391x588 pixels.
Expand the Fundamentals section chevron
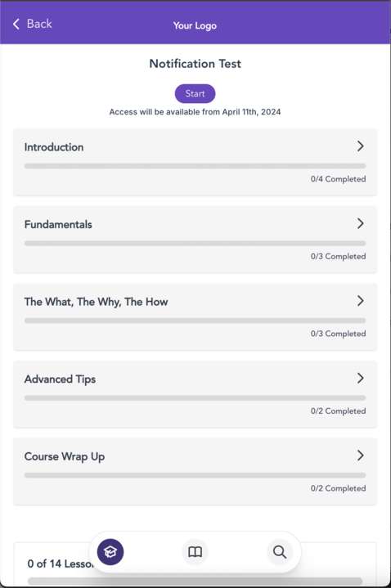(x=360, y=223)
